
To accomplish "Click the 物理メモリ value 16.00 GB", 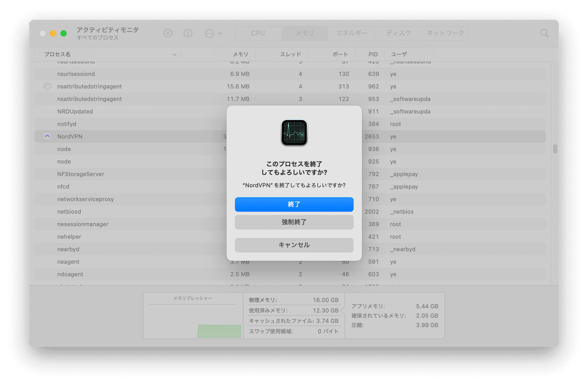I will 326,300.
